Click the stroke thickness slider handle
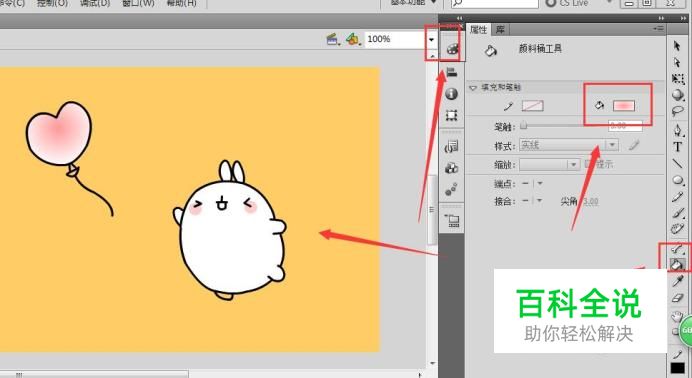Screen dimensions: 692x378 tap(524, 126)
